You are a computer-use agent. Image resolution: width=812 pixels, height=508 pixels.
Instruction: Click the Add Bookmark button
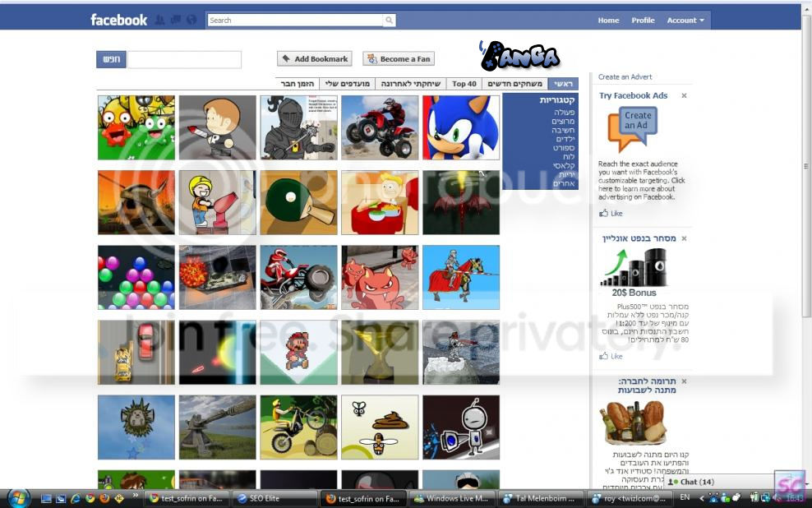pos(314,58)
